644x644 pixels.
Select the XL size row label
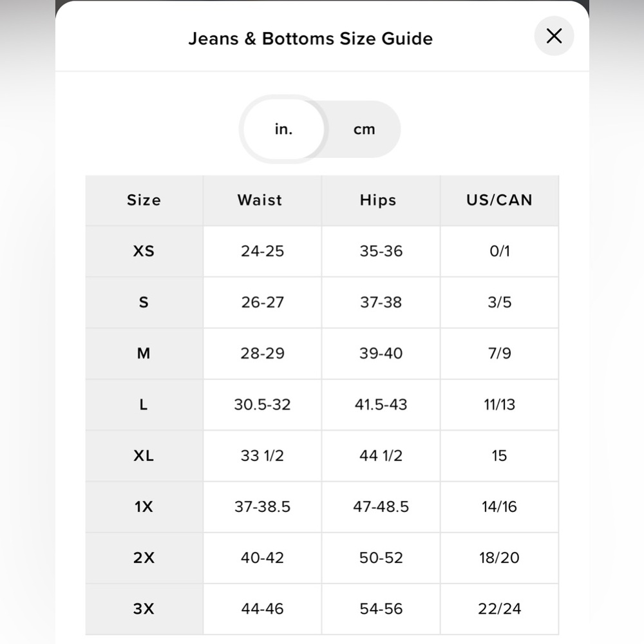[144, 456]
